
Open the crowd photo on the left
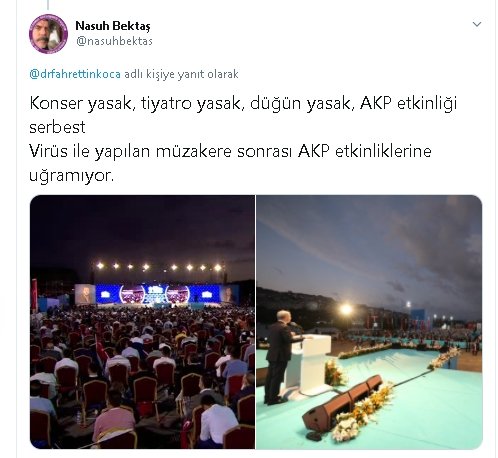[142, 322]
